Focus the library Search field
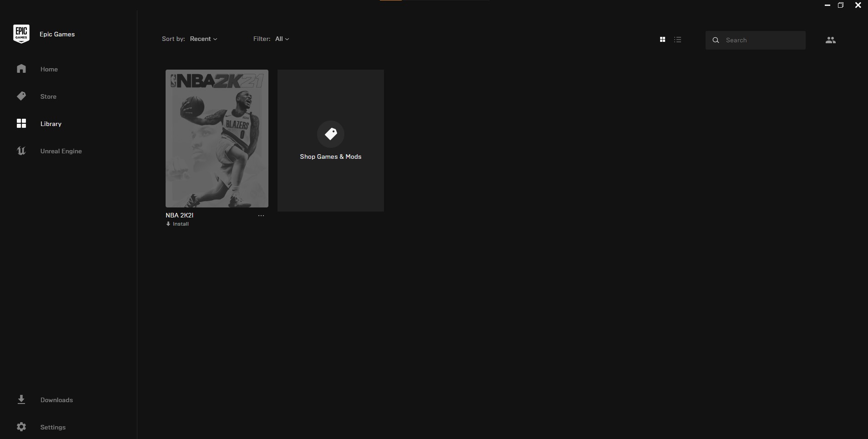Viewport: 868px width, 439px height. [x=755, y=40]
